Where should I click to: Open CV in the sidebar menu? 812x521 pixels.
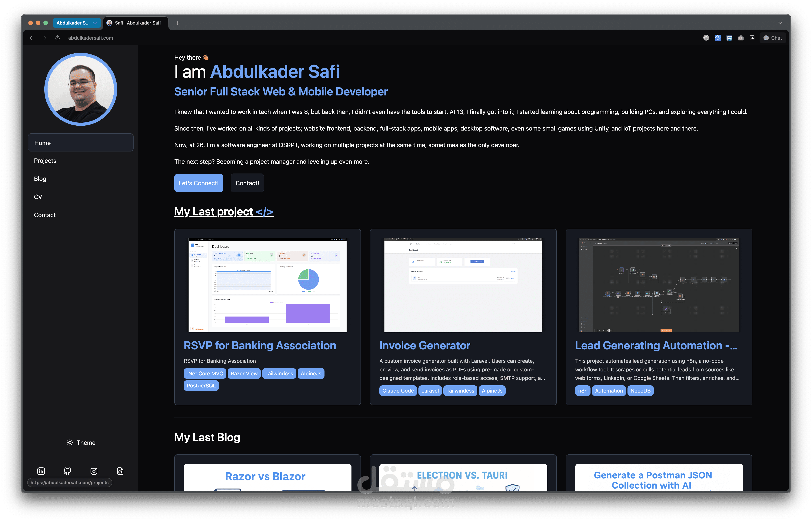pyautogui.click(x=81, y=197)
